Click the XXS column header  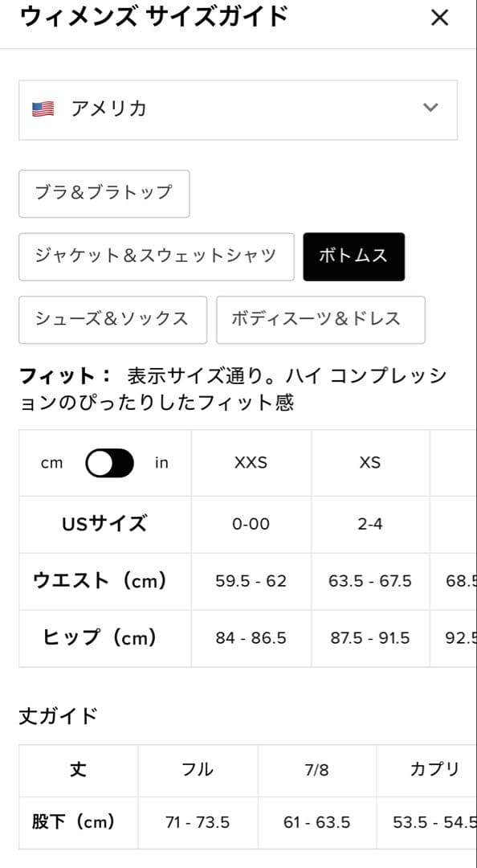pyautogui.click(x=251, y=463)
